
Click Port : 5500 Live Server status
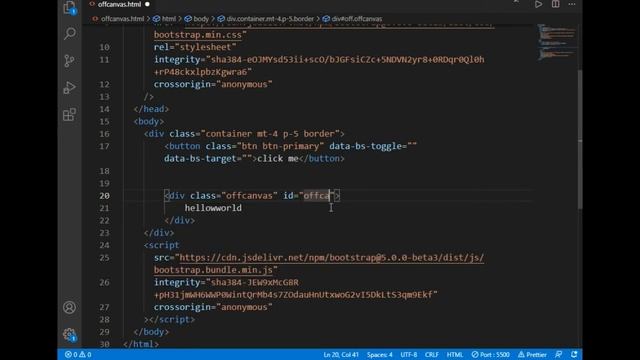[491, 354]
